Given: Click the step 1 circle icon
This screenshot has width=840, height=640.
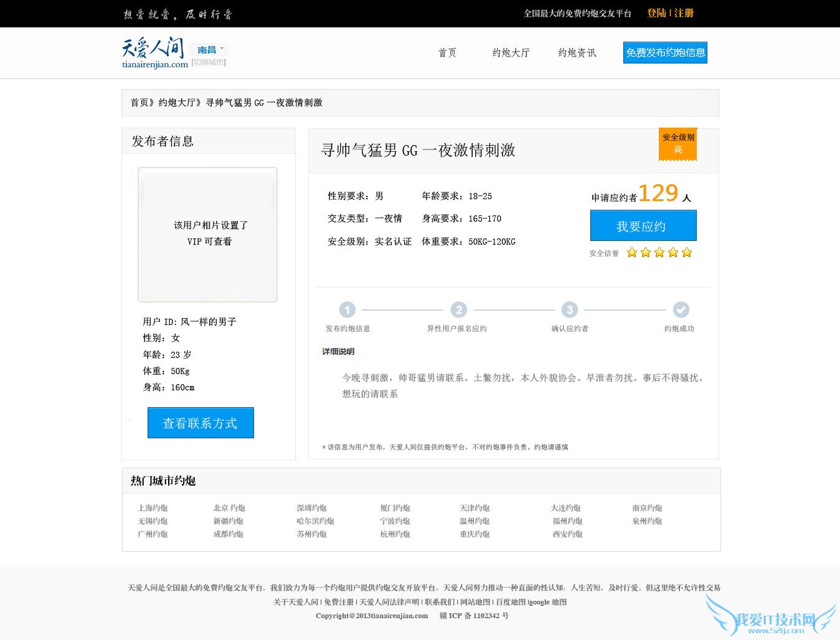Looking at the screenshot, I should (x=347, y=309).
